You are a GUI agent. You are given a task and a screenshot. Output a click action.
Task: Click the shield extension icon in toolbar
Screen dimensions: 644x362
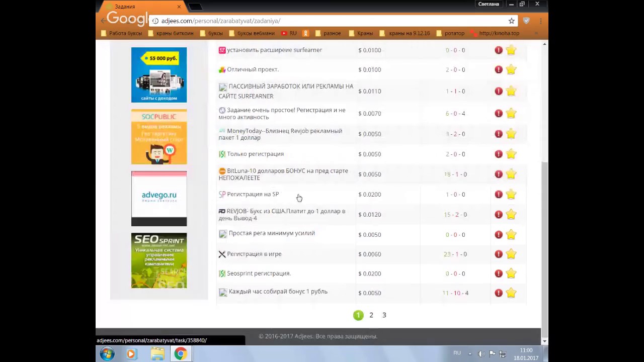pos(526,21)
